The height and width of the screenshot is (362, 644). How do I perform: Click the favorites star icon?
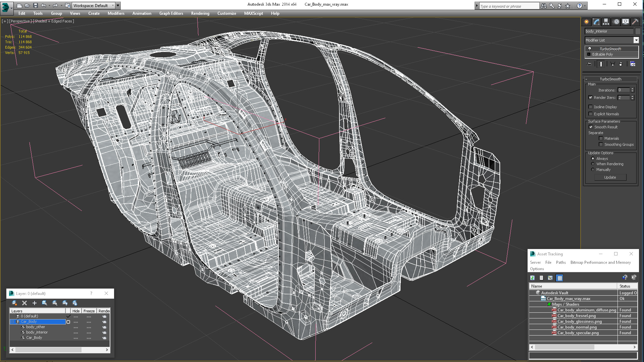coord(568,6)
